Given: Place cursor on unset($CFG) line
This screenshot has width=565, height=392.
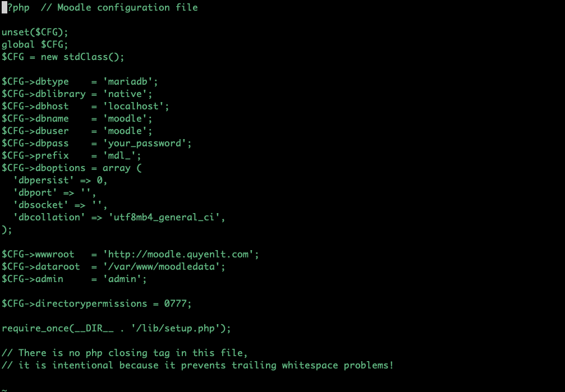Looking at the screenshot, I should [35, 33].
